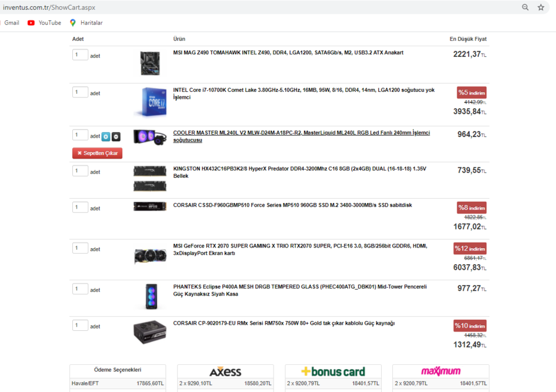
Task: Click the price 964,23 TL
Action: pyautogui.click(x=472, y=135)
